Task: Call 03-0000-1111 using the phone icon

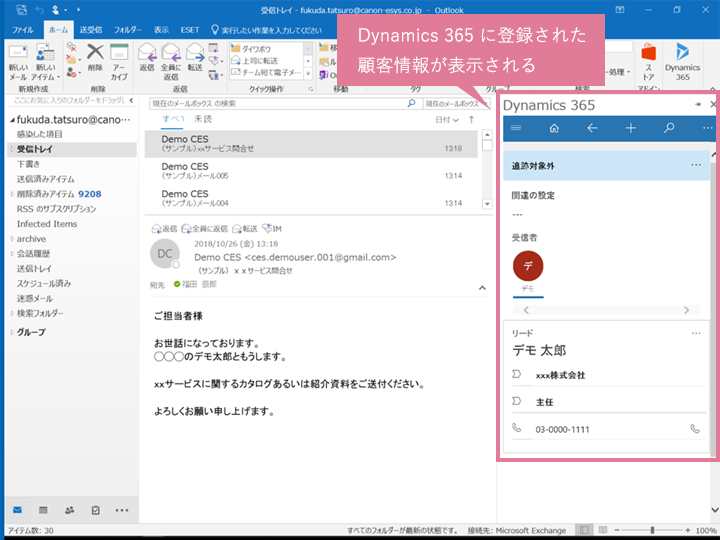Action: click(695, 429)
